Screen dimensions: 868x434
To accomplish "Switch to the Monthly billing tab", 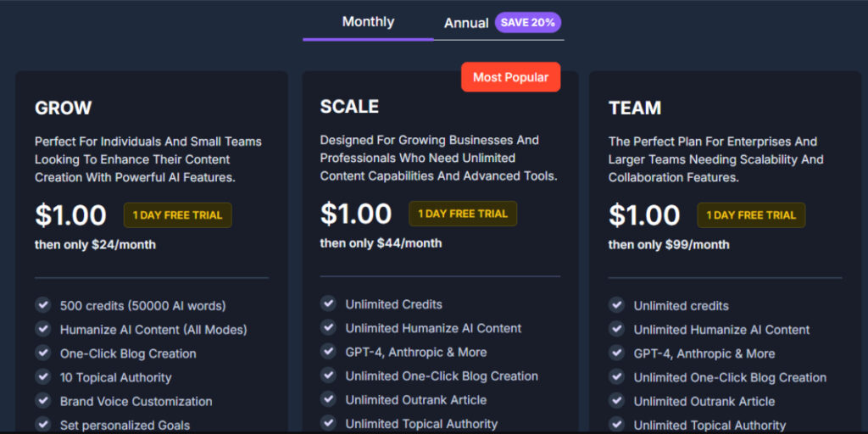I will [x=368, y=22].
